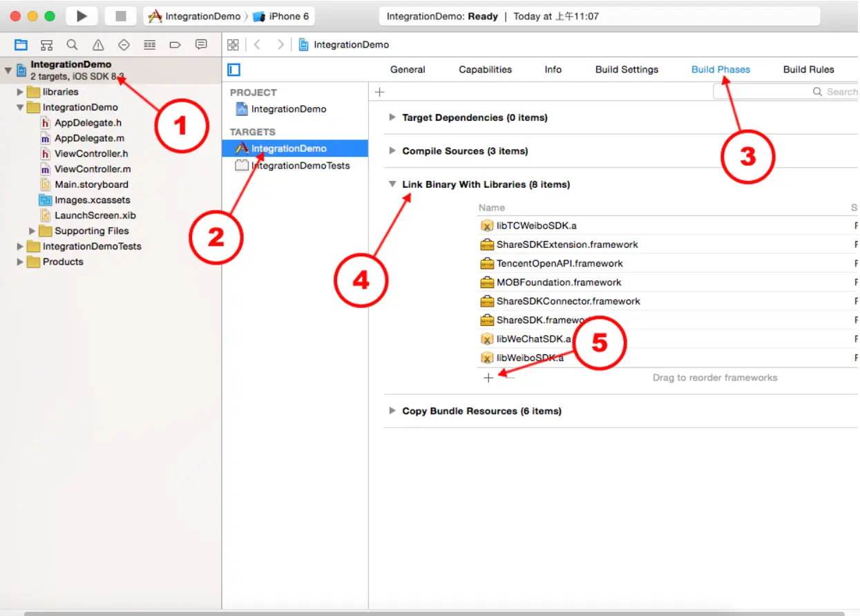860x616 pixels.
Task: Open the breakpoint navigator icon
Action: [x=175, y=45]
